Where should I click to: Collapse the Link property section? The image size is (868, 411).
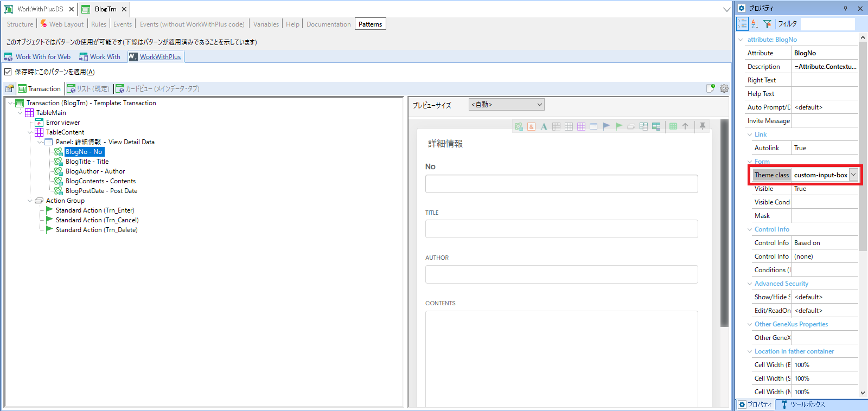[x=750, y=134]
